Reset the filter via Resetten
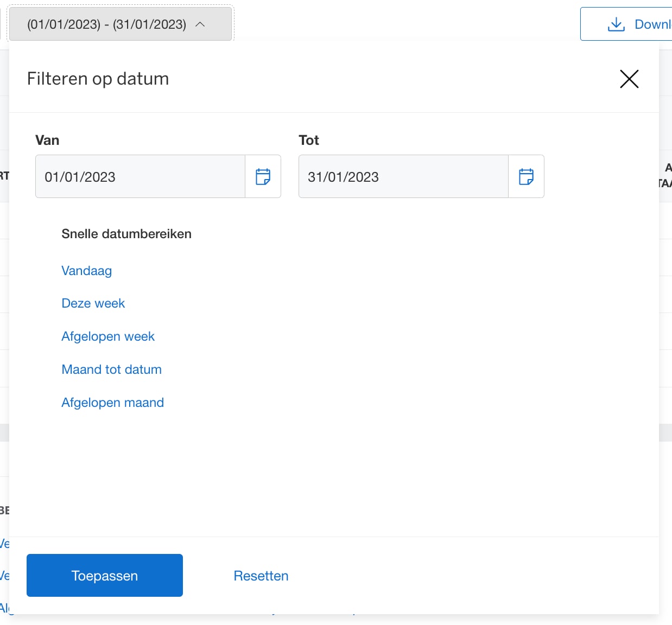 261,575
